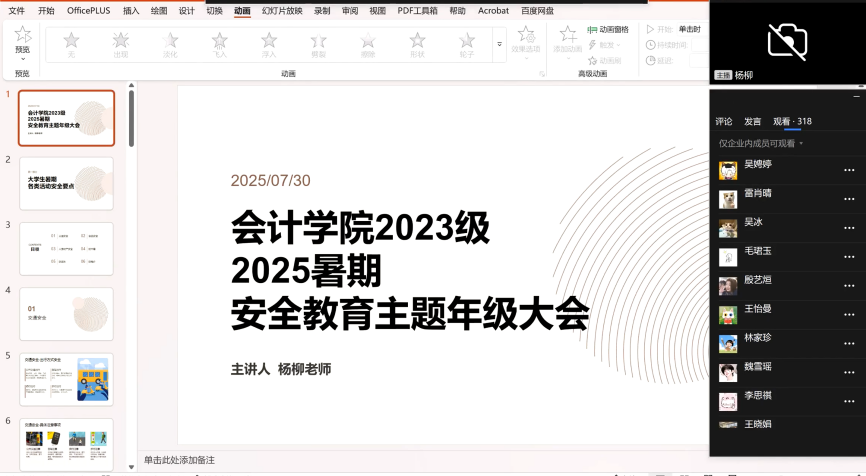Screen dimensions: 866x476
Task: Click the 添加动画 add animation icon
Action: pos(567,36)
